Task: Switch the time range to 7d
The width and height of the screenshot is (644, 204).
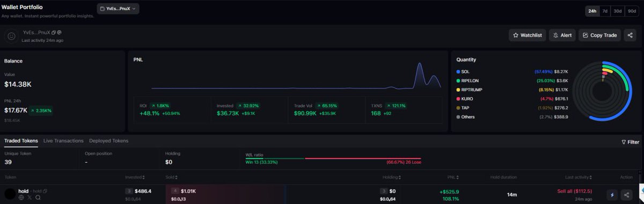Action: pyautogui.click(x=605, y=11)
